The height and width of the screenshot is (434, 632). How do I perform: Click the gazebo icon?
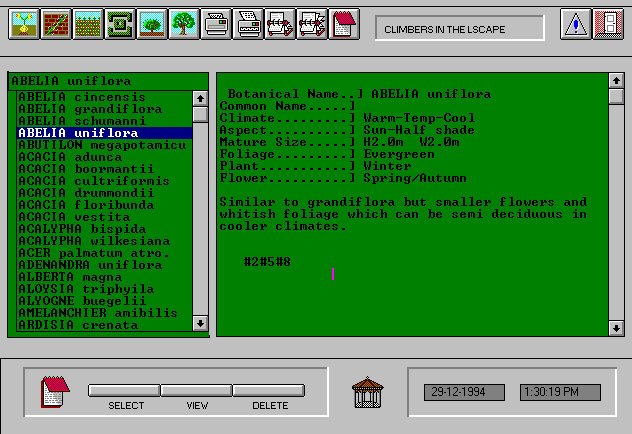(x=368, y=392)
